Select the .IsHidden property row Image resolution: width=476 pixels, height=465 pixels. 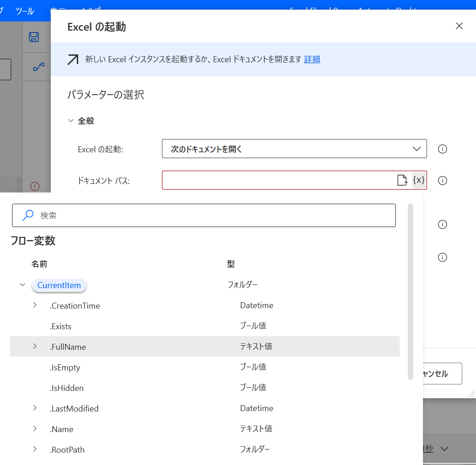click(204, 388)
